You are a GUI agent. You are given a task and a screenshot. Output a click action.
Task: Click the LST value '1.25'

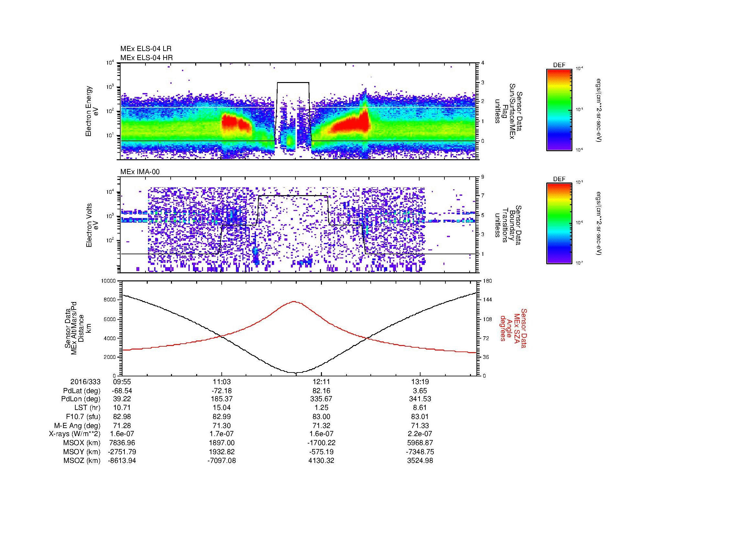[321, 408]
